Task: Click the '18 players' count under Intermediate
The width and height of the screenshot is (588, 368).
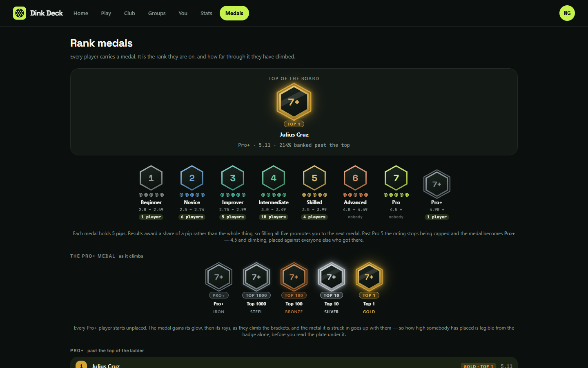Action: [274, 217]
